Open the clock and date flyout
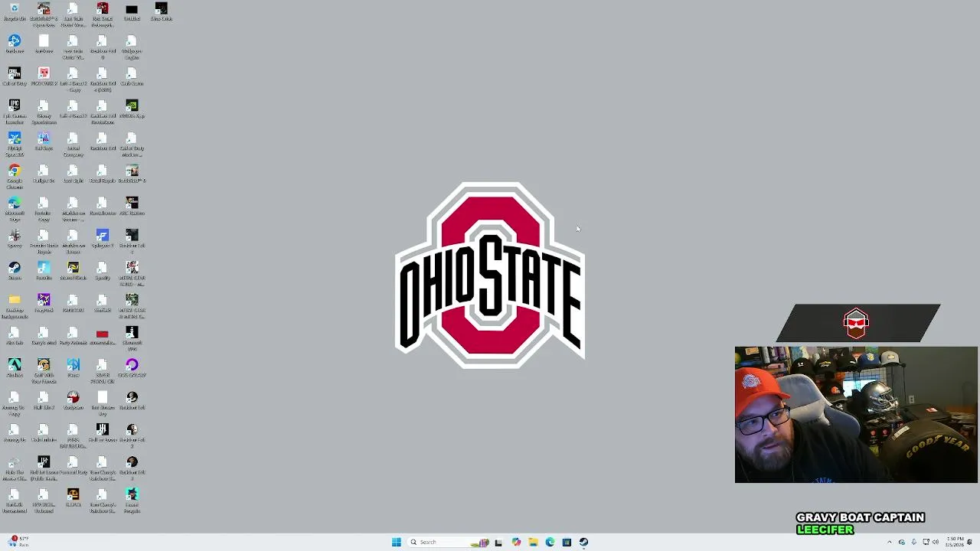 pyautogui.click(x=955, y=542)
